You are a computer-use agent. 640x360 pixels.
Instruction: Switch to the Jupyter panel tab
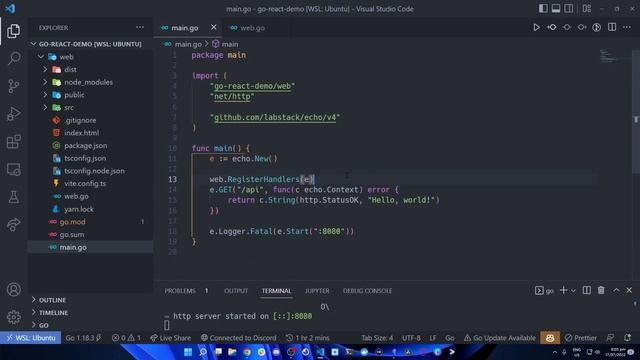point(317,291)
